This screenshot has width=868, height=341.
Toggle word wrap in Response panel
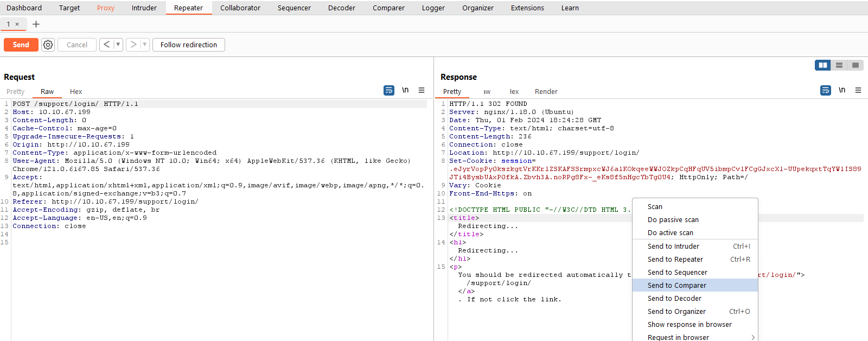(826, 90)
